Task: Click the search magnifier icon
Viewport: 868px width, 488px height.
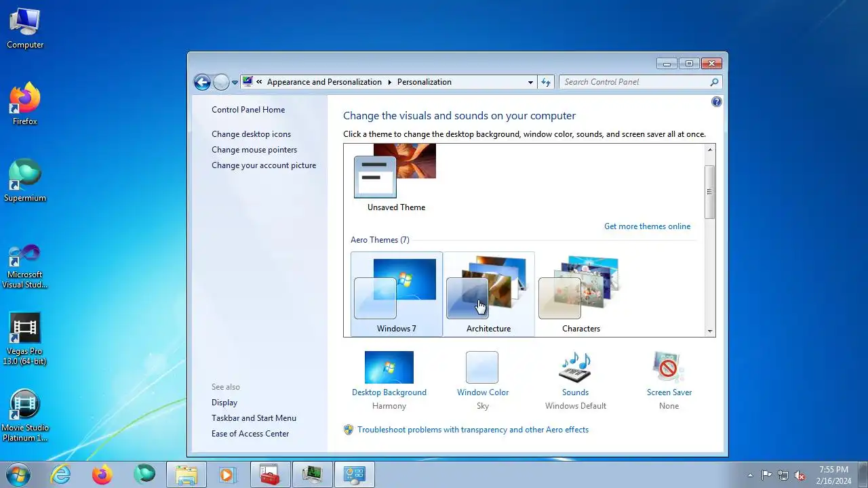Action: coord(714,82)
